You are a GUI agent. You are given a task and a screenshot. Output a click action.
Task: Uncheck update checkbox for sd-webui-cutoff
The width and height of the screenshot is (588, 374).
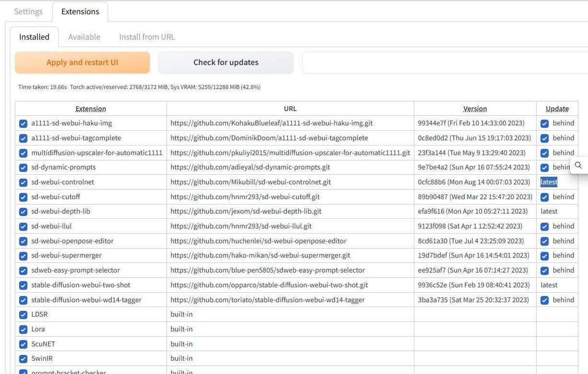544,197
